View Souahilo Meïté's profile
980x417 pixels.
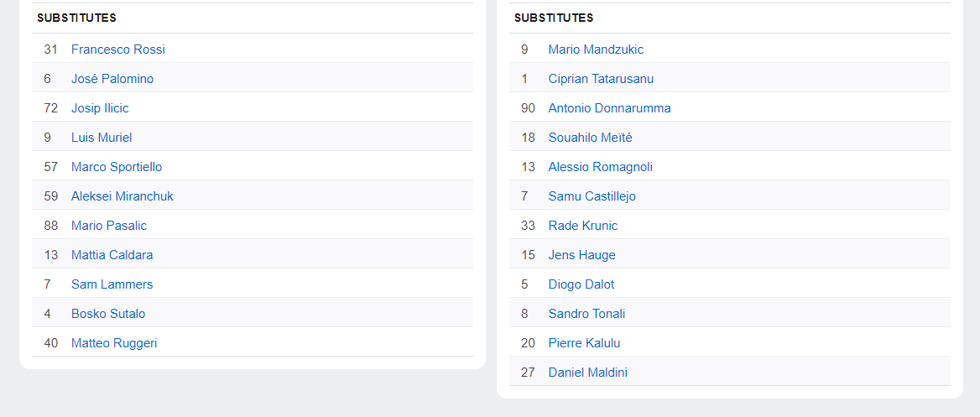[x=590, y=138]
